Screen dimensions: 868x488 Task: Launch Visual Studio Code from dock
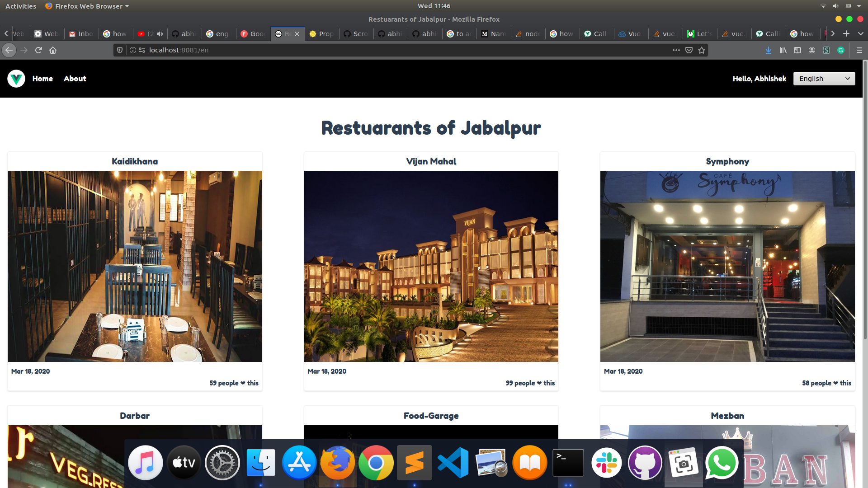pyautogui.click(x=453, y=463)
